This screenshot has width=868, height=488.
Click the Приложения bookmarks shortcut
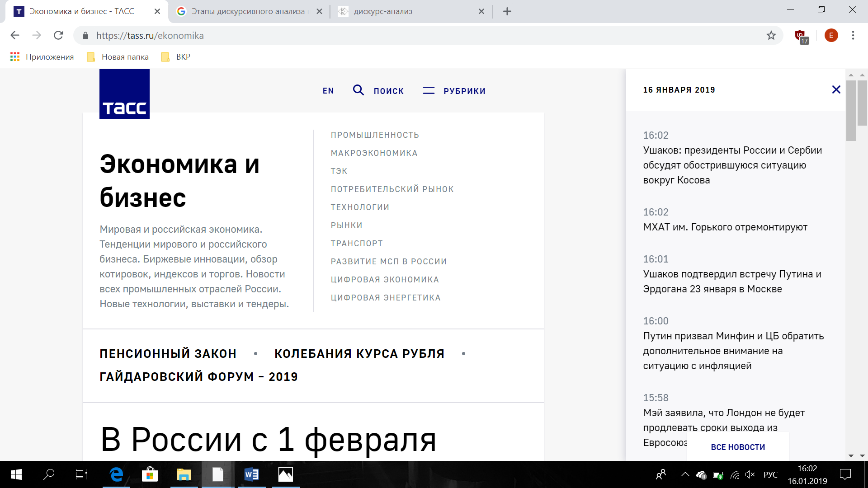(42, 56)
